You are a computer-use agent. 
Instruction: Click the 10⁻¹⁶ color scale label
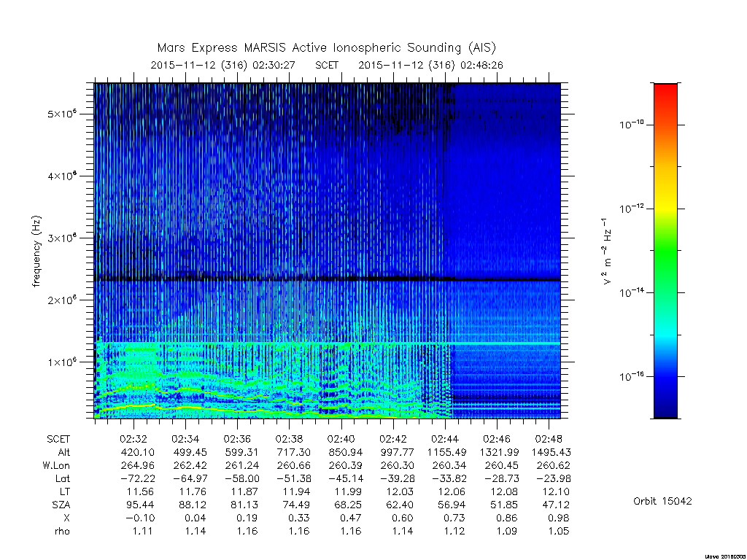pyautogui.click(x=632, y=377)
